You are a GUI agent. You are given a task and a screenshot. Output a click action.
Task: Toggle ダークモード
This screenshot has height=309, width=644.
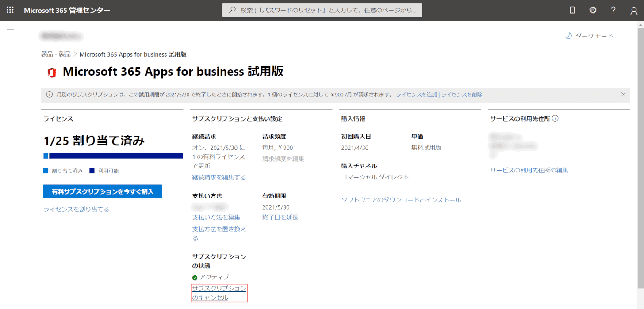(x=589, y=36)
